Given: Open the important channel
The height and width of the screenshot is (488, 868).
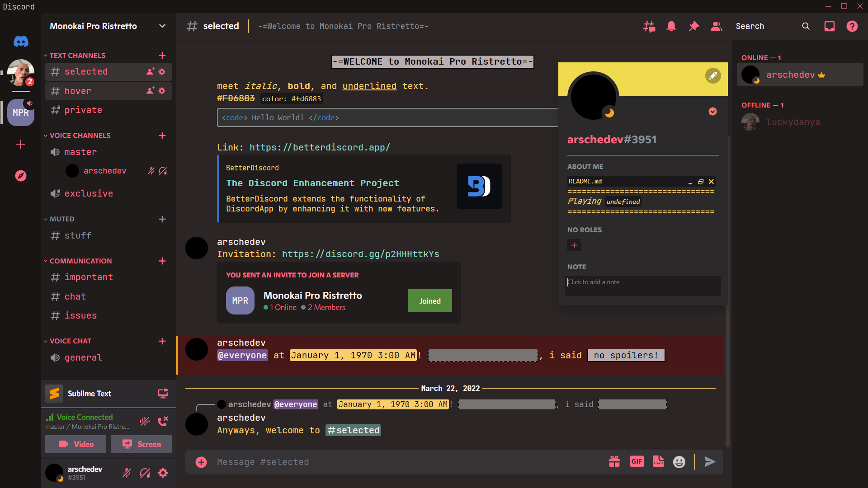Looking at the screenshot, I should click(89, 277).
